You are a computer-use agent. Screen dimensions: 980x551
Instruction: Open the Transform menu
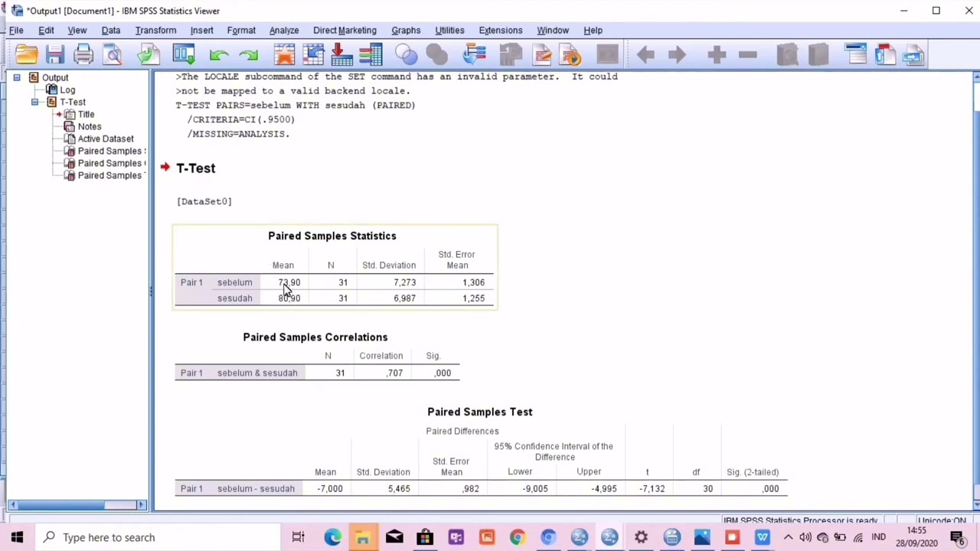click(x=155, y=30)
